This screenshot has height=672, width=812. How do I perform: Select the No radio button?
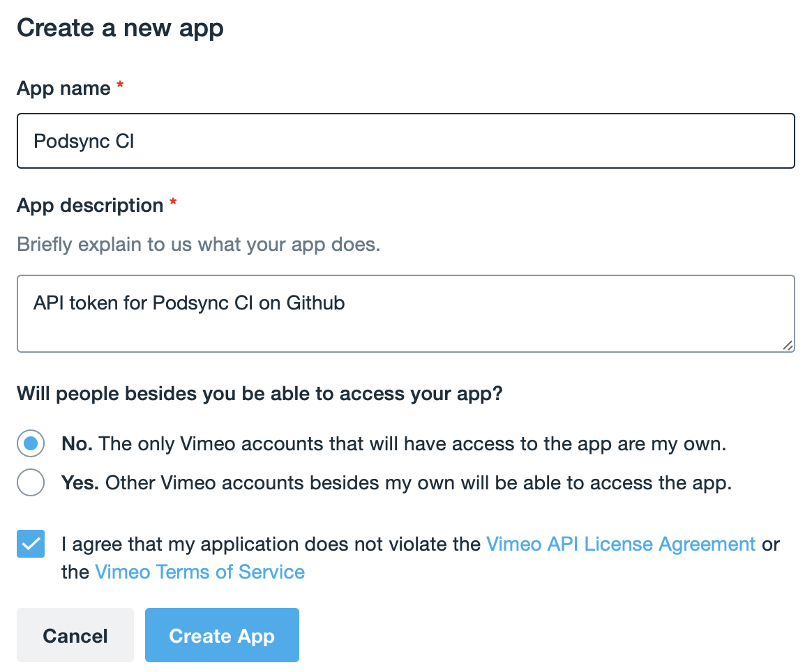point(31,443)
